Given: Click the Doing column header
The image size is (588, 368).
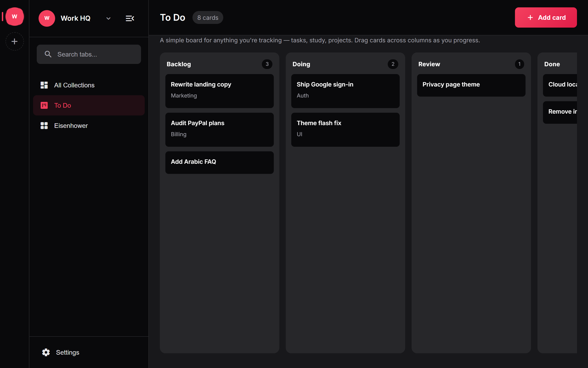Looking at the screenshot, I should (x=301, y=64).
